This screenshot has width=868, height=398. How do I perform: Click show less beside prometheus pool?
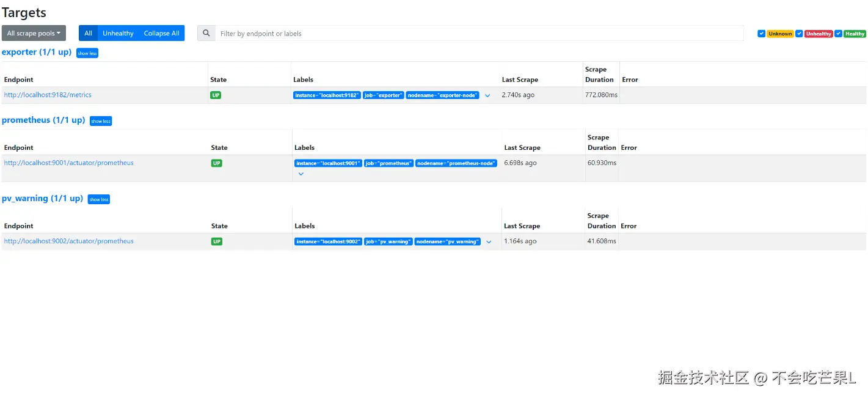101,121
